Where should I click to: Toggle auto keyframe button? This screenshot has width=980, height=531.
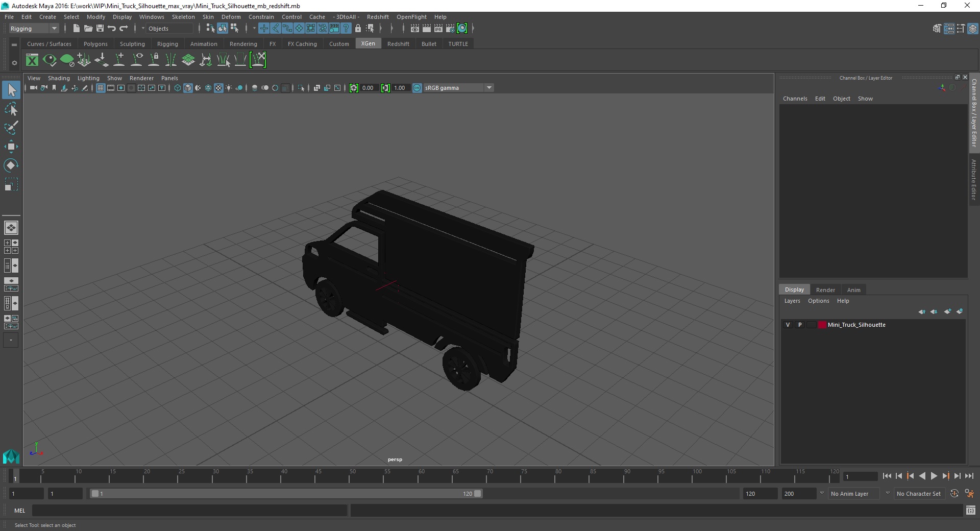954,494
